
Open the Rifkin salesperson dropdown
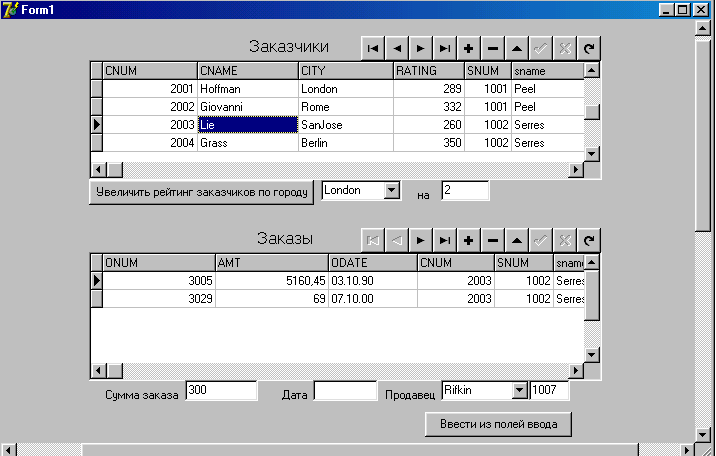(520, 390)
